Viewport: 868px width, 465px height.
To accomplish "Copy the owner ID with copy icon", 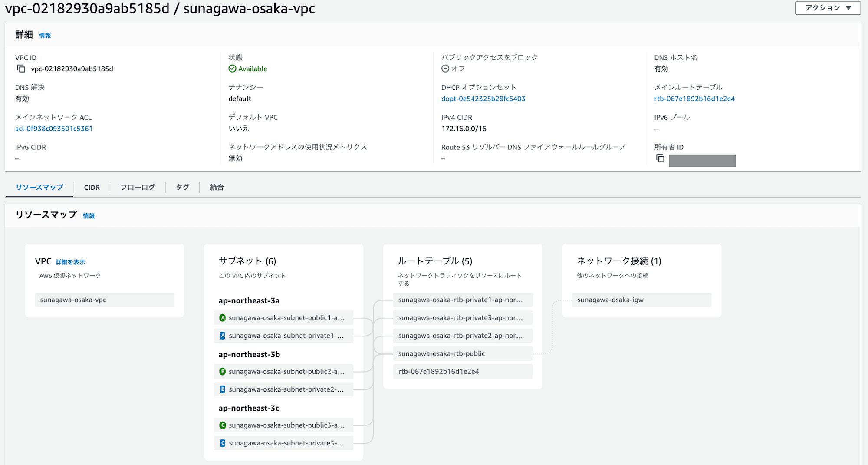I will click(x=660, y=158).
